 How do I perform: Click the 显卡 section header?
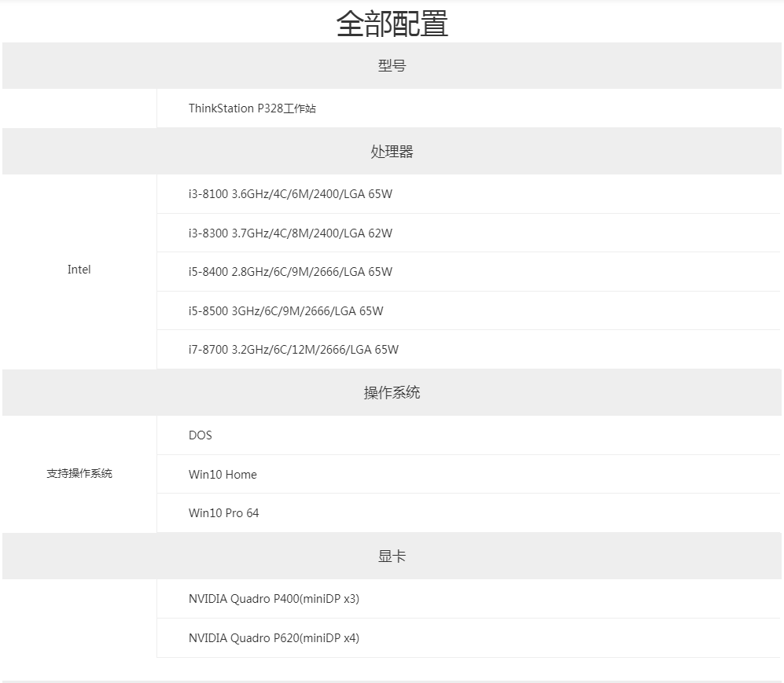coord(392,556)
